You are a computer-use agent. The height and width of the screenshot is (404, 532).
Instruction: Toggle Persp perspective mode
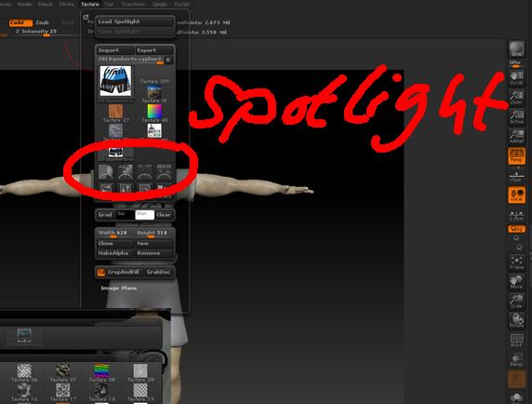(x=516, y=156)
